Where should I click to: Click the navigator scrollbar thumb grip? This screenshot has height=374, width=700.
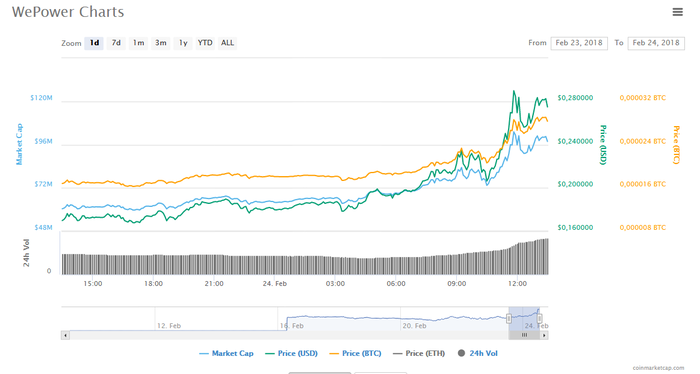coord(524,335)
